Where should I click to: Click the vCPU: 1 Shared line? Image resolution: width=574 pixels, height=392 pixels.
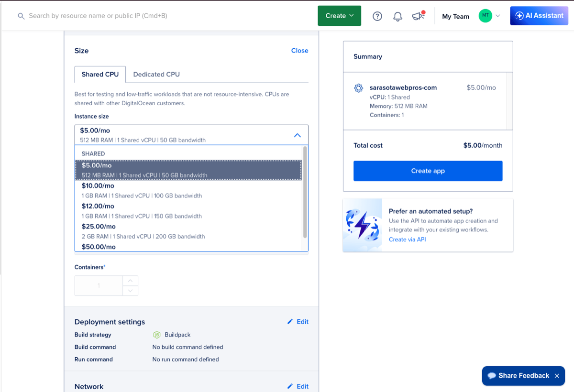(390, 97)
